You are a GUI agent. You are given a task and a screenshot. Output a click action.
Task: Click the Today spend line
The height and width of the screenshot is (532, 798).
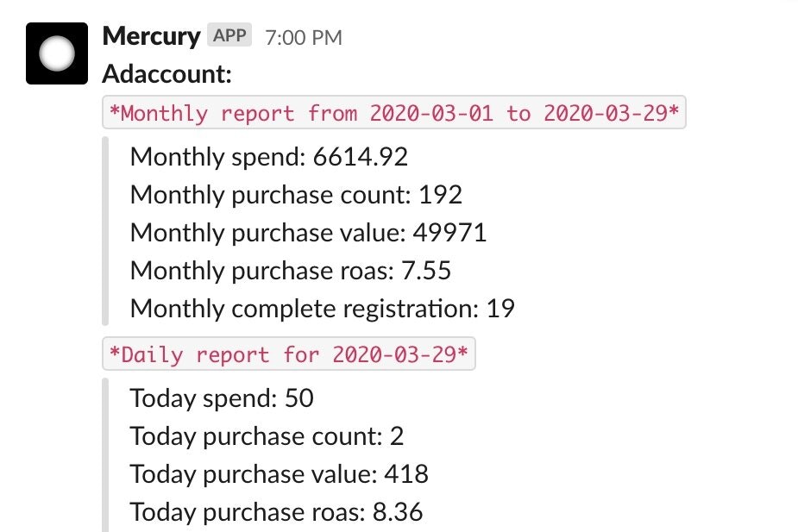(x=221, y=398)
